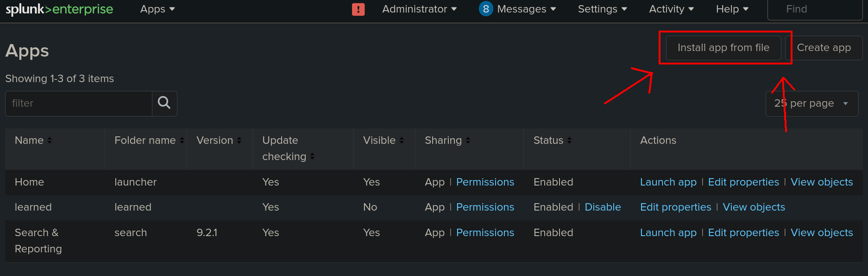
Task: Click Install app from file button
Action: click(x=723, y=48)
